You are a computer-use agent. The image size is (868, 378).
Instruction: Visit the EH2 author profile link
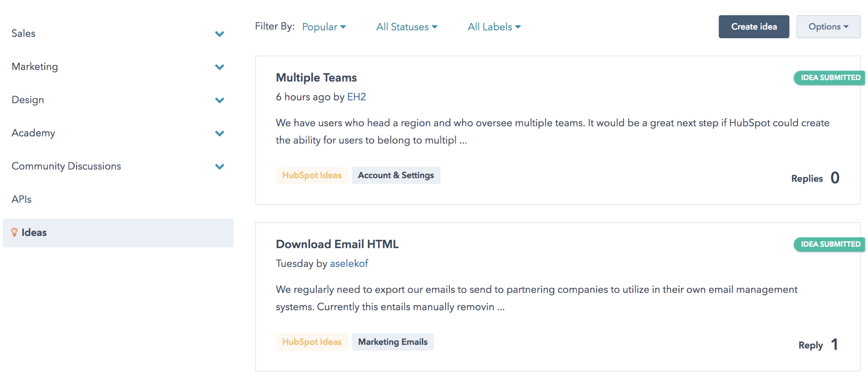(356, 97)
